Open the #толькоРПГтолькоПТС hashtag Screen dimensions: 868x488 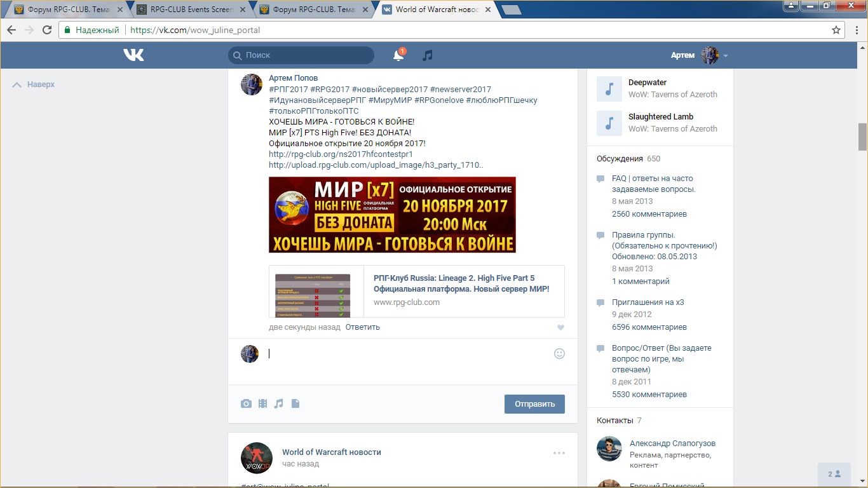(x=314, y=111)
